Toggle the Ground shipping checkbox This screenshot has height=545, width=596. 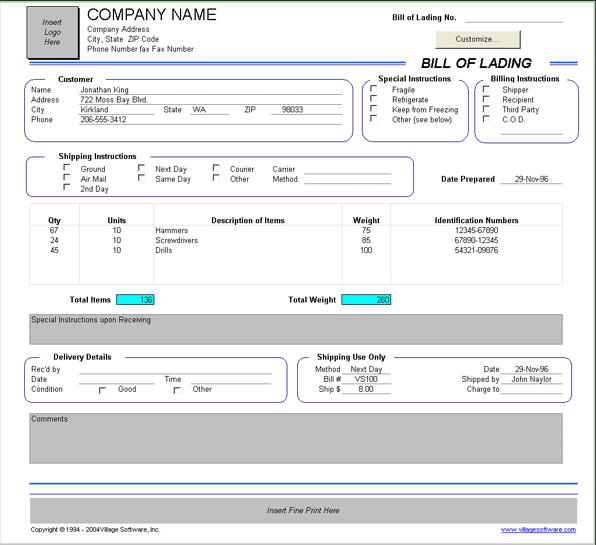(67, 168)
